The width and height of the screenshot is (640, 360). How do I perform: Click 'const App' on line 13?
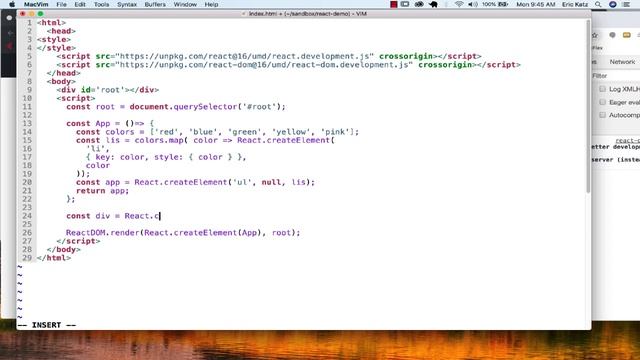pyautogui.click(x=88, y=124)
